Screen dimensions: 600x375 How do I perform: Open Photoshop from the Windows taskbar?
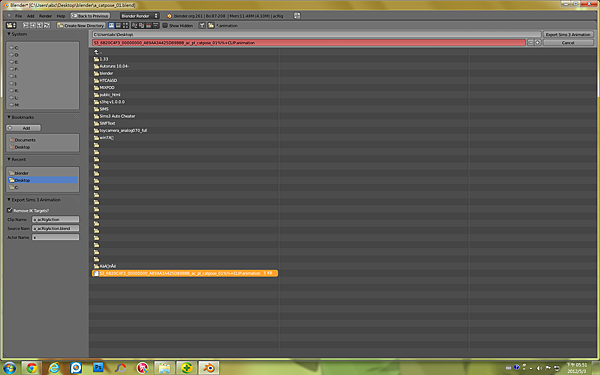[98, 368]
